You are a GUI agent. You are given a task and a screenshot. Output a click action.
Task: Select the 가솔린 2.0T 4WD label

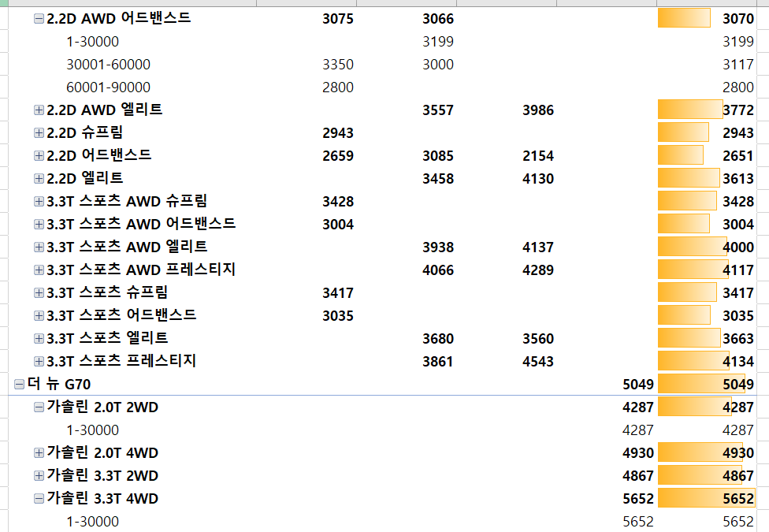tap(102, 453)
